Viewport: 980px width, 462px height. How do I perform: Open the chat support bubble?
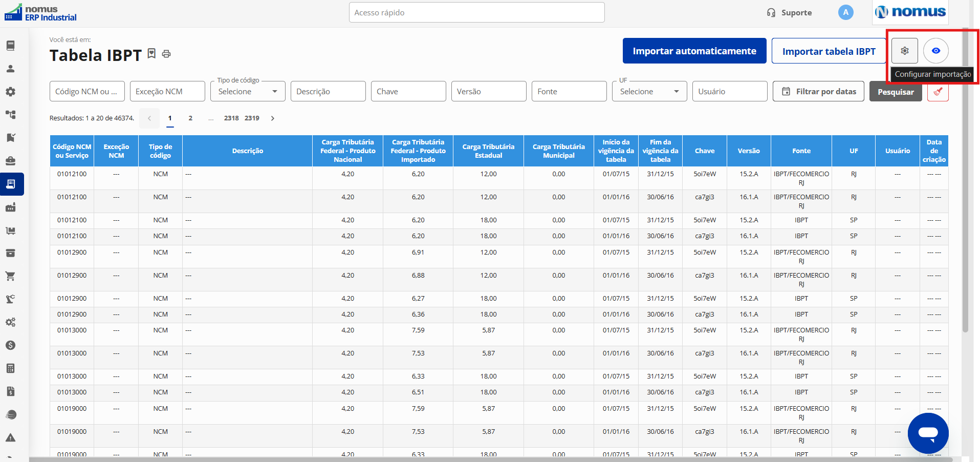point(928,433)
